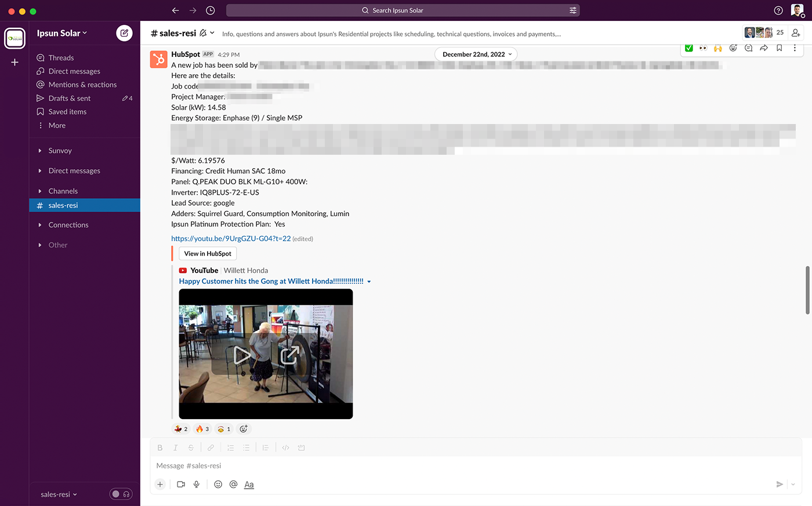Open the emoji picker in the message composer
812x506 pixels.
tap(217, 484)
